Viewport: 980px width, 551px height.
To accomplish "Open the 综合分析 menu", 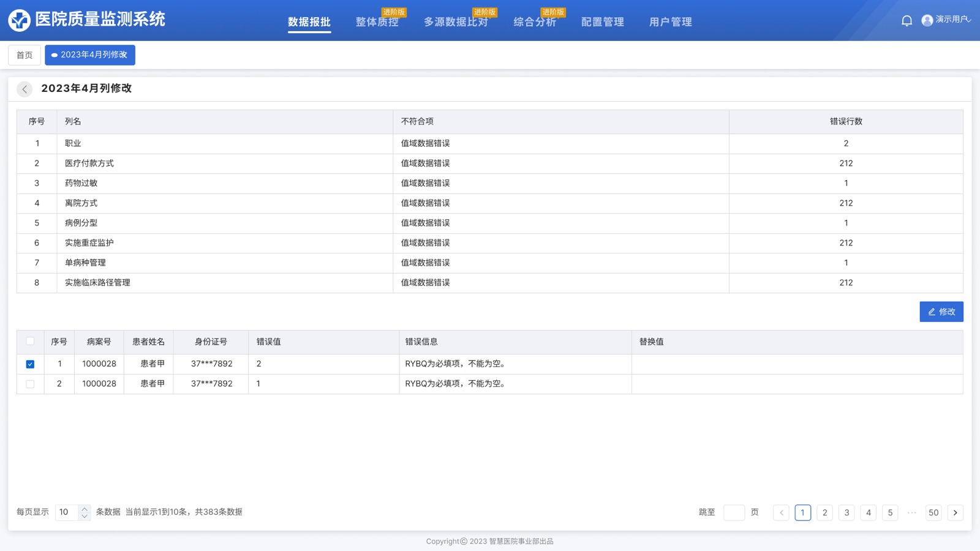I will 535,22.
